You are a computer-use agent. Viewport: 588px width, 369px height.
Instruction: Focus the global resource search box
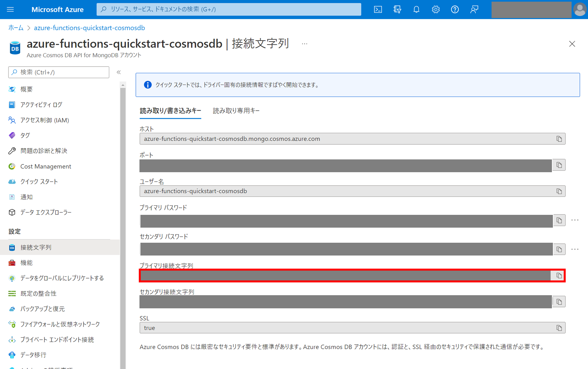point(229,9)
